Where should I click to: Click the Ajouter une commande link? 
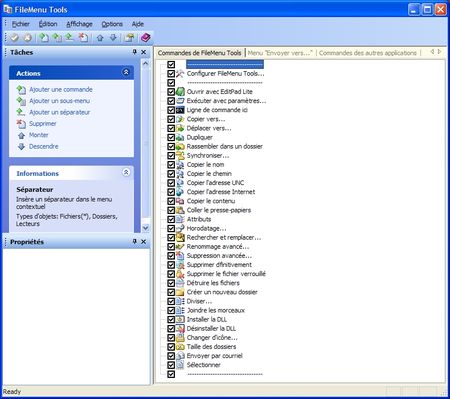pyautogui.click(x=61, y=89)
